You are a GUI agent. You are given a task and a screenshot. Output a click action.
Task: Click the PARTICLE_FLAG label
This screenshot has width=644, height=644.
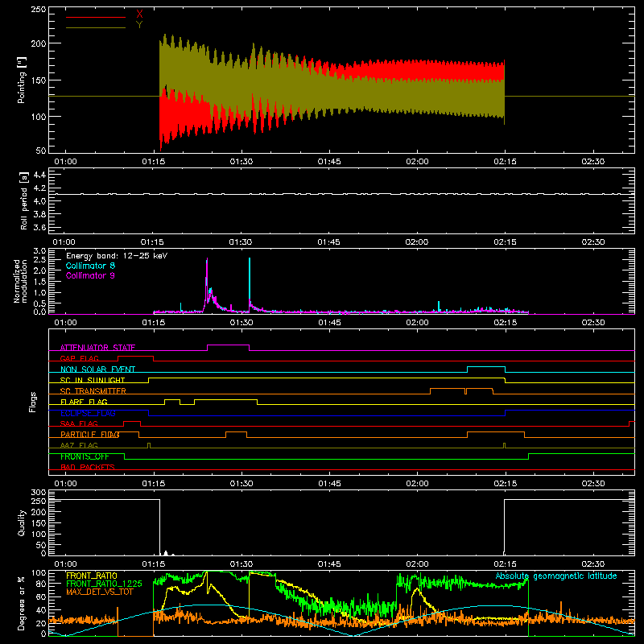click(x=90, y=434)
